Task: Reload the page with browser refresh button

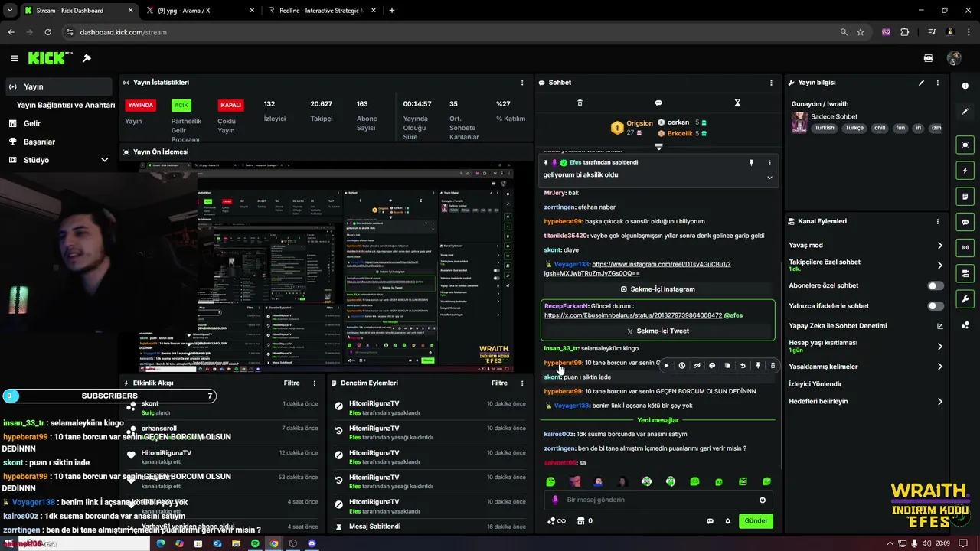Action: click(x=47, y=32)
